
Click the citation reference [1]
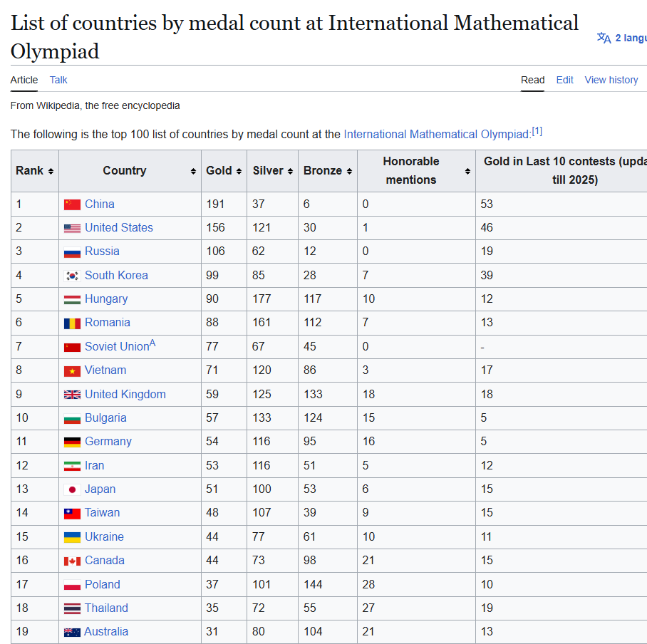537,131
